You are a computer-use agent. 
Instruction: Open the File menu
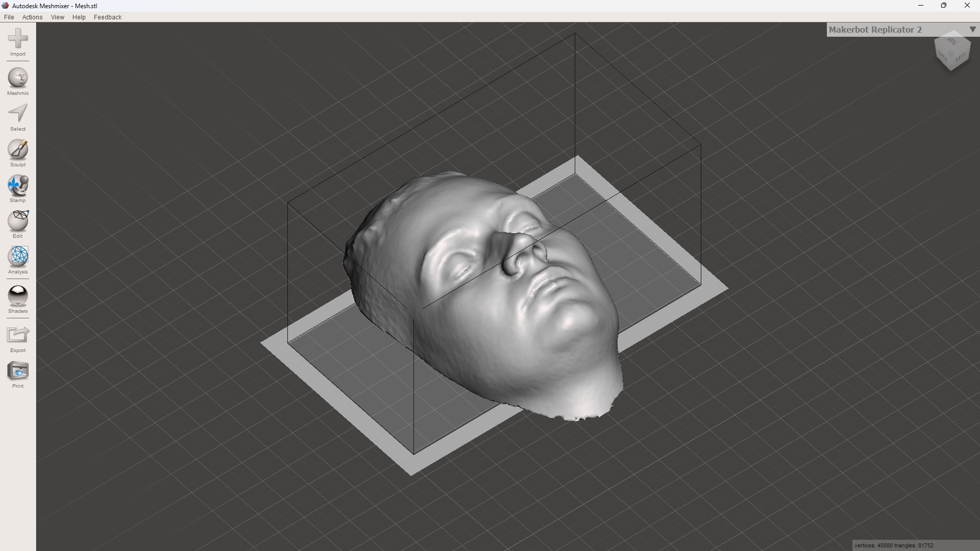[x=9, y=17]
